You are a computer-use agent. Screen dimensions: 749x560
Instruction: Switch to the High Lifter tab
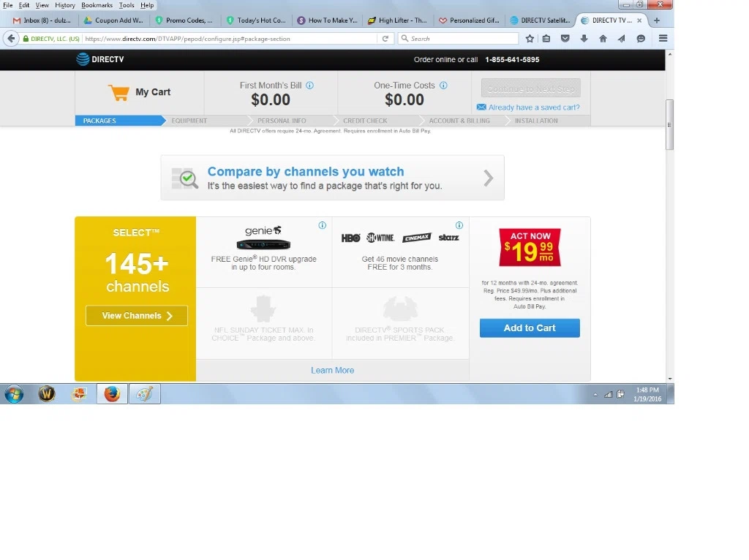coord(399,20)
